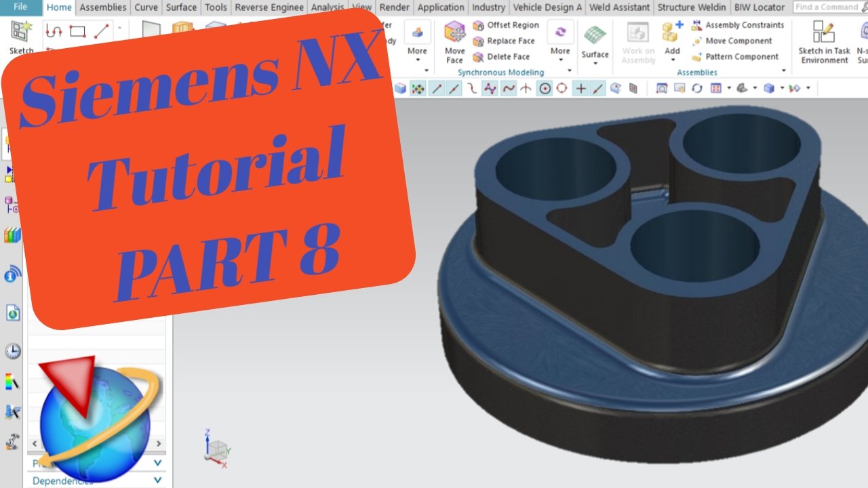Toggle Existing Point plus snap option
The image size is (868, 488).
point(580,88)
